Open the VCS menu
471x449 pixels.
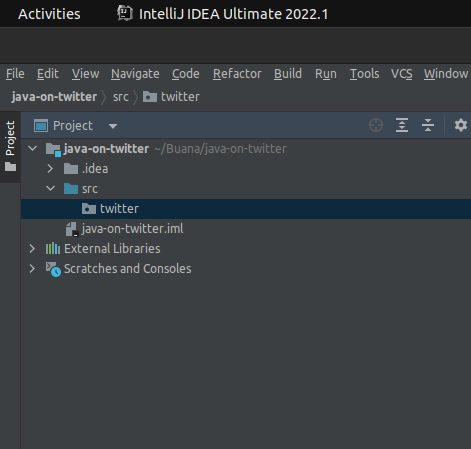click(402, 74)
